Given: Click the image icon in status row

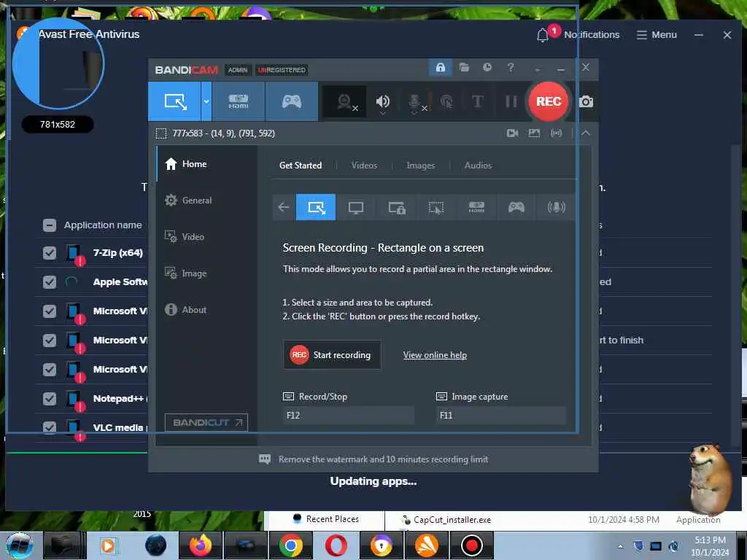Looking at the screenshot, I should (534, 133).
